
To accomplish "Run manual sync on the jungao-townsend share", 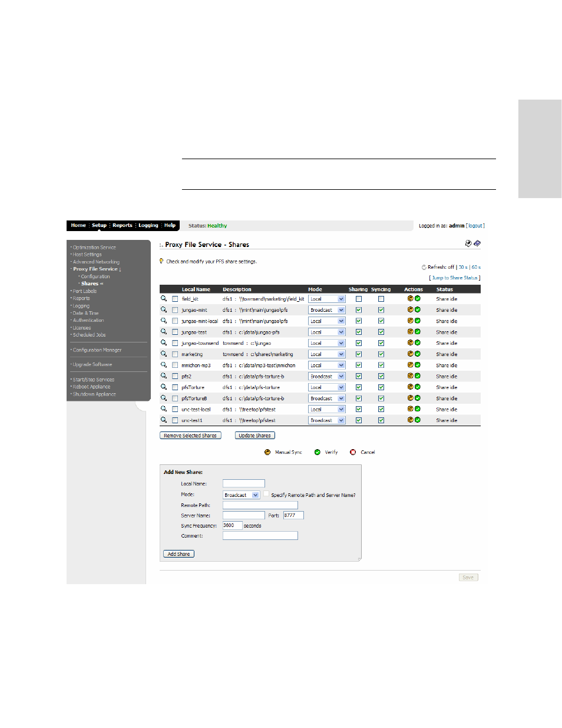I will coord(411,342).
